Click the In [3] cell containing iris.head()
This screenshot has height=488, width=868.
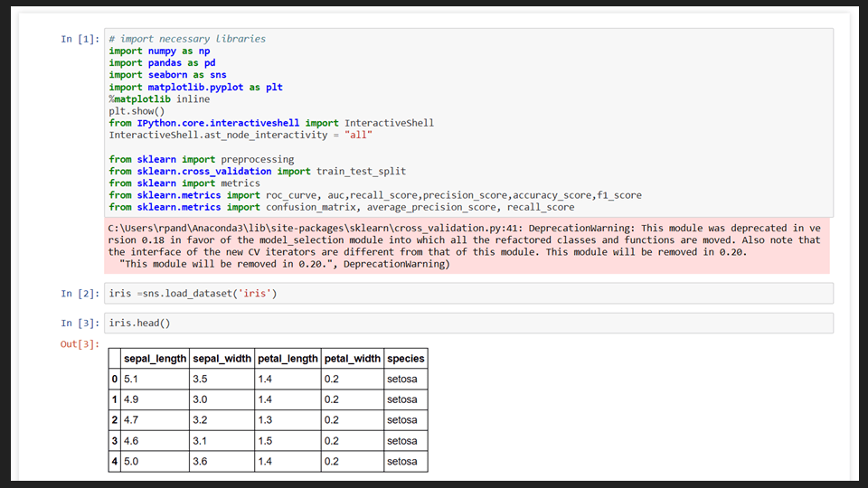coord(468,324)
